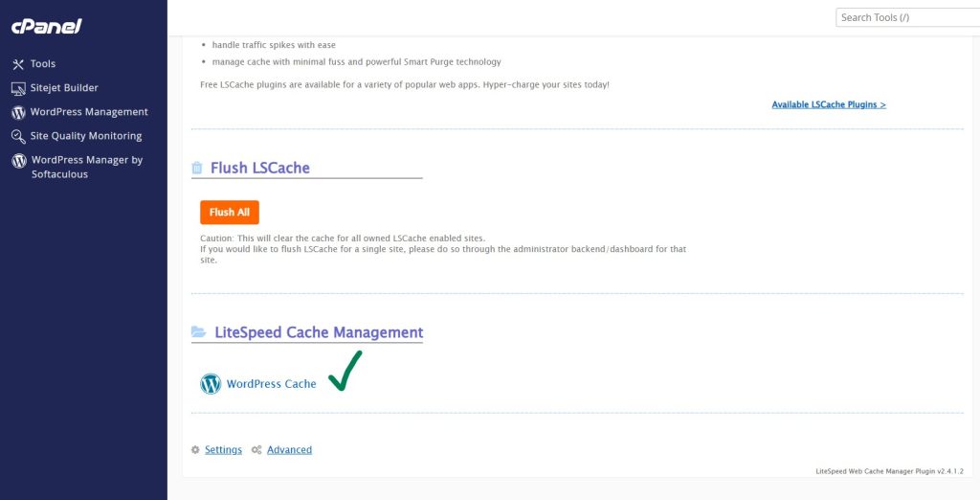Click the trash icon beside Flush LSCache
The image size is (980, 500).
pyautogui.click(x=197, y=168)
